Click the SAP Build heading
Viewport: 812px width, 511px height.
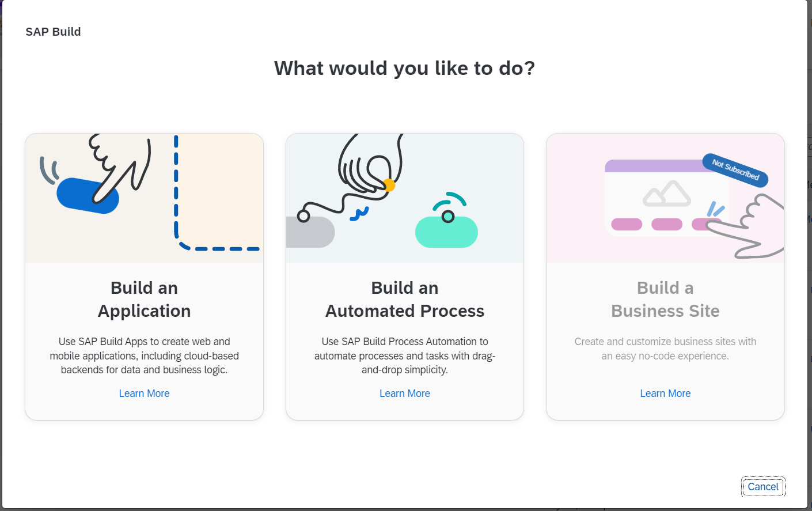pyautogui.click(x=53, y=32)
